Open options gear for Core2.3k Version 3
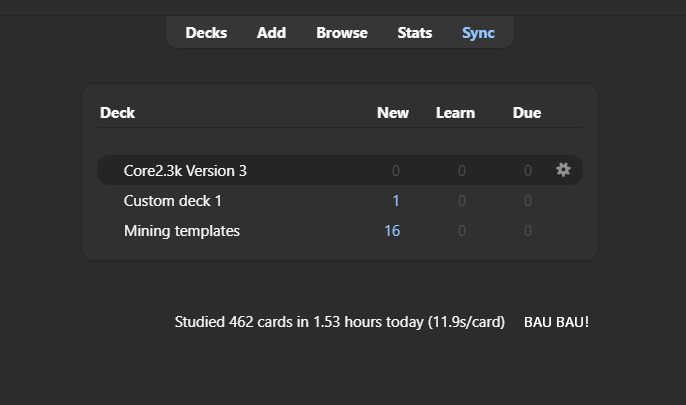The image size is (686, 405). pyautogui.click(x=563, y=170)
